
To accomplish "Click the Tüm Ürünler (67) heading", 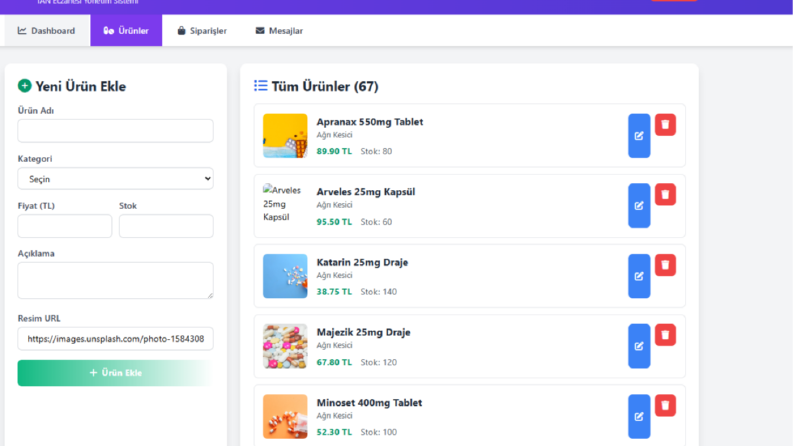I will click(325, 86).
